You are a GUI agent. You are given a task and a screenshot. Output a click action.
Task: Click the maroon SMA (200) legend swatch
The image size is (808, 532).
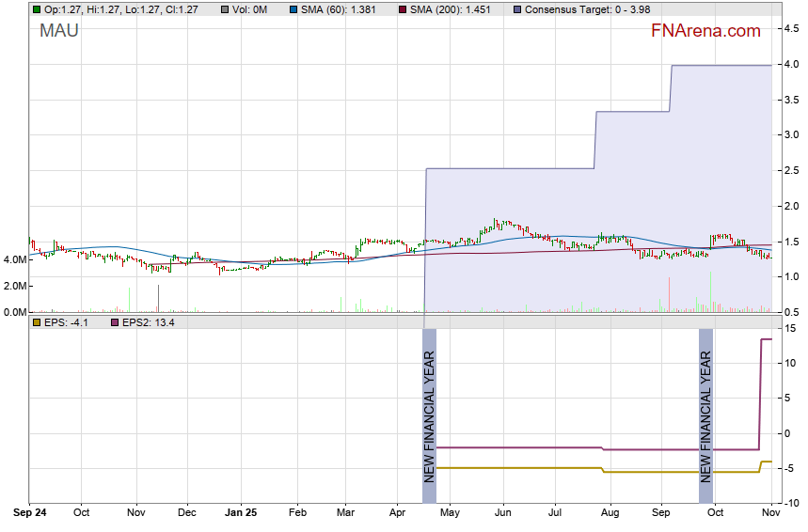pos(403,9)
